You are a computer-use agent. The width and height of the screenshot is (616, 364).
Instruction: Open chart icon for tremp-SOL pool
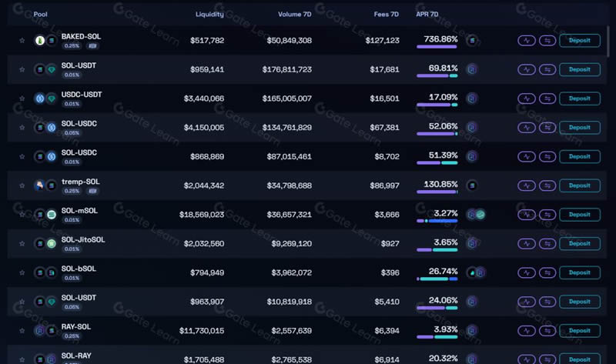click(x=526, y=185)
